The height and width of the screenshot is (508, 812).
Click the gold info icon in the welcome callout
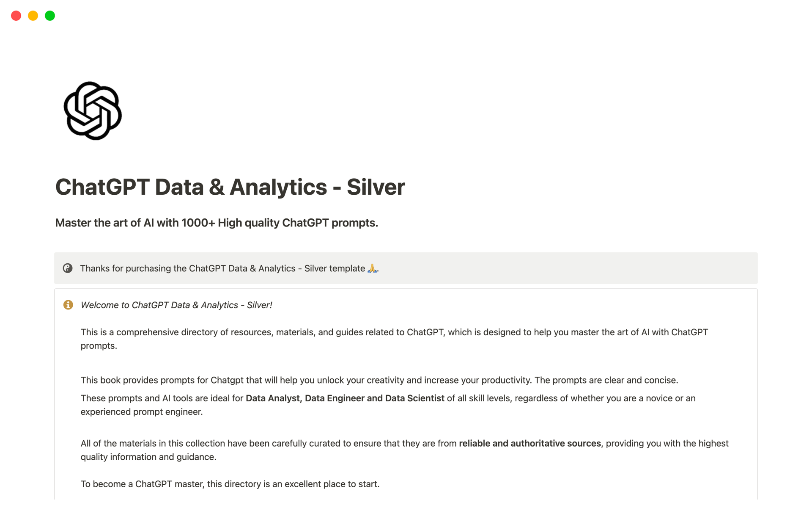click(x=68, y=304)
